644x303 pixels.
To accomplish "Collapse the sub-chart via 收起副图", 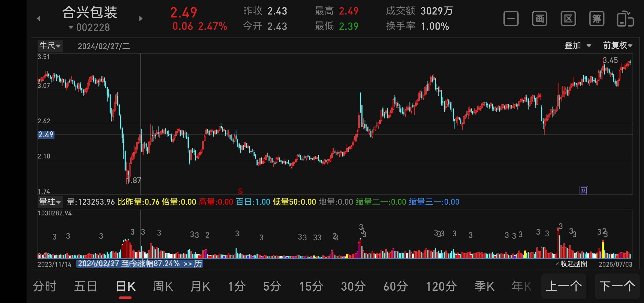I will tap(571, 264).
